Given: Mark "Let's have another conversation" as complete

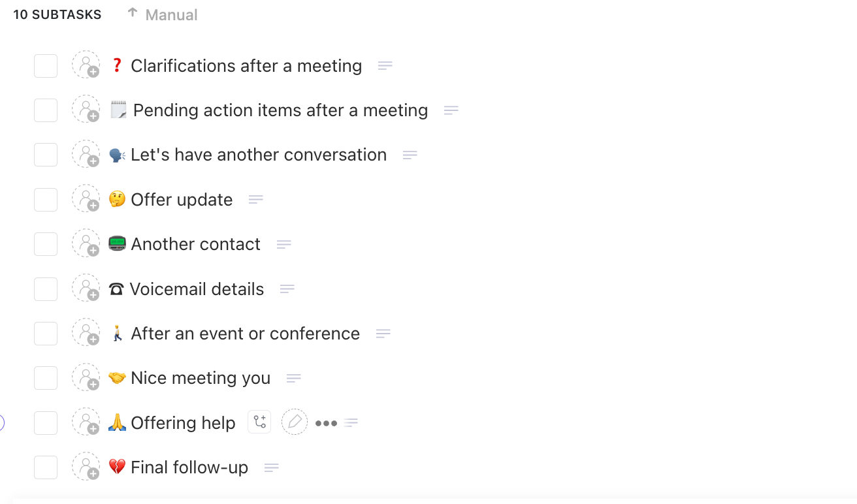Looking at the screenshot, I should (x=45, y=154).
